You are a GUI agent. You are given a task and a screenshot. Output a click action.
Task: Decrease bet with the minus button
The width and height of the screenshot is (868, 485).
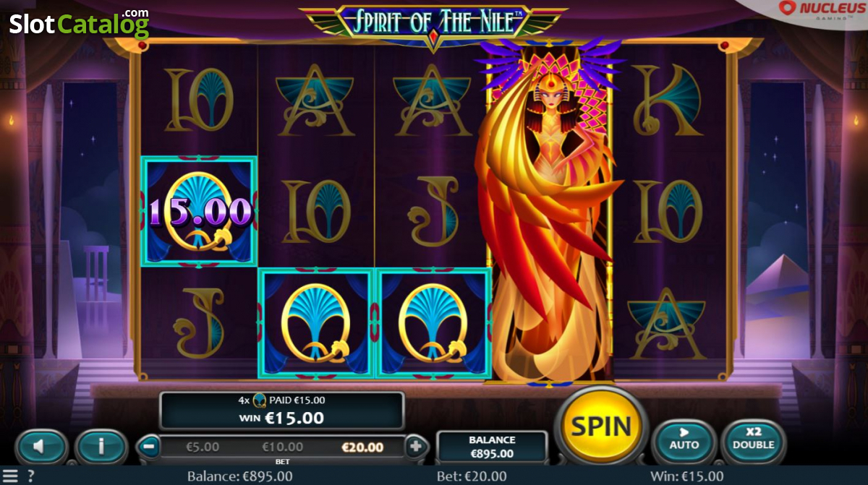(148, 447)
